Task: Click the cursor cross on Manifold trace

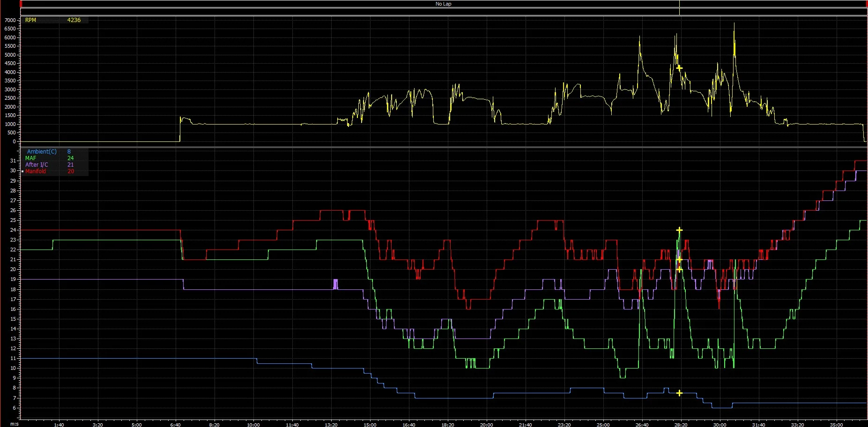Action: point(679,269)
